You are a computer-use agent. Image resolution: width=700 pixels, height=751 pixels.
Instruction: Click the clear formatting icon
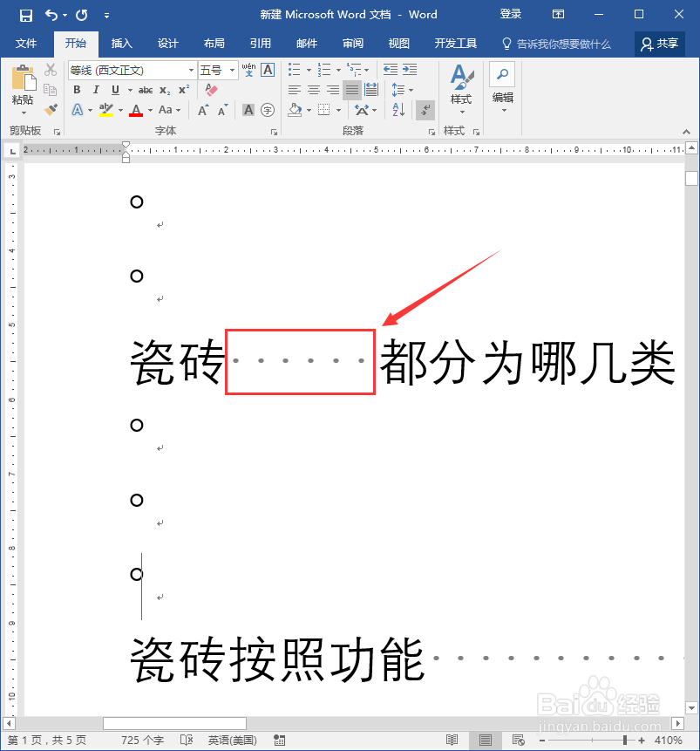coord(211,88)
